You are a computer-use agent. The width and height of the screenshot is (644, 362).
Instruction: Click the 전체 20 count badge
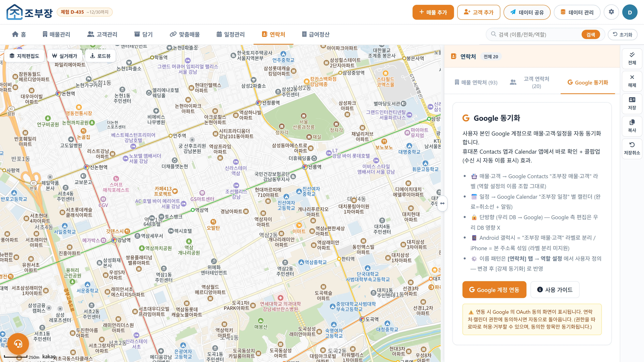point(491,57)
